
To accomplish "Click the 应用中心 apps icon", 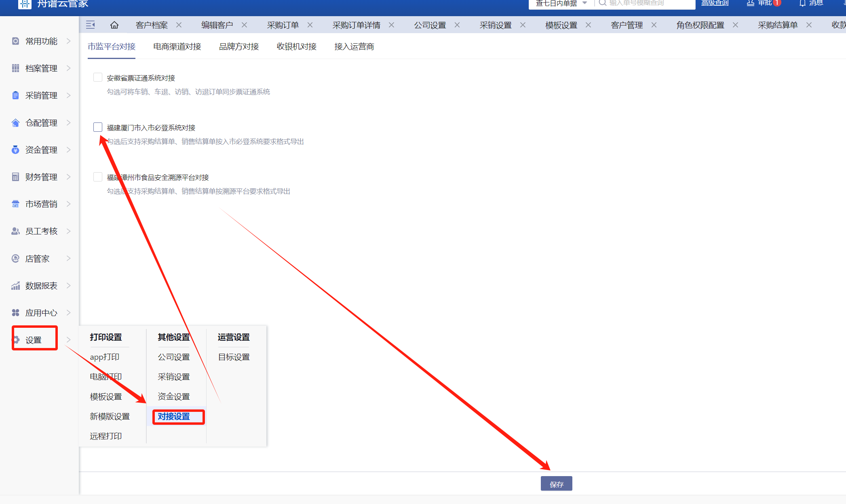I will click(x=15, y=313).
